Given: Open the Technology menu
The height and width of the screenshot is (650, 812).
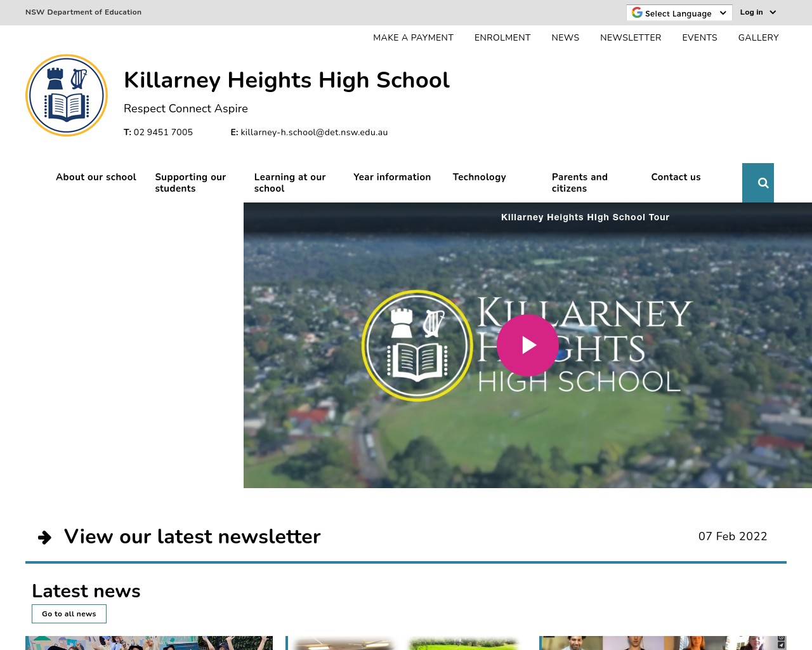Looking at the screenshot, I should (x=480, y=177).
